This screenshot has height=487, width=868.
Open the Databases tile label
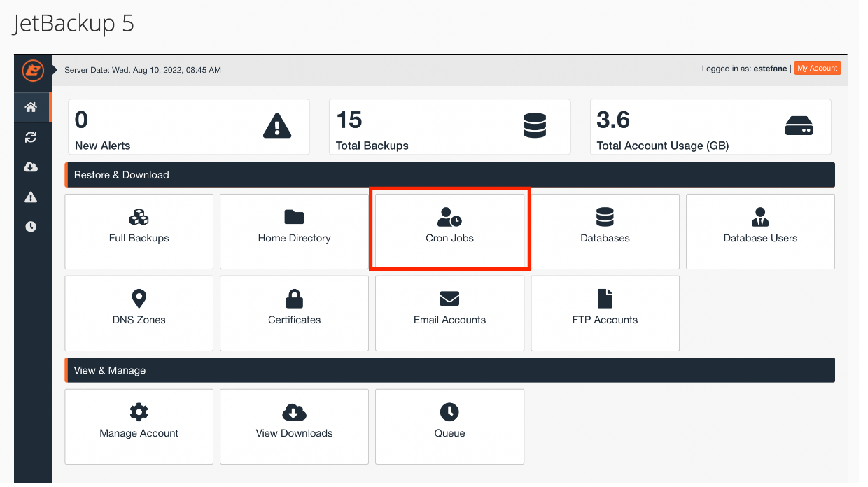(605, 238)
